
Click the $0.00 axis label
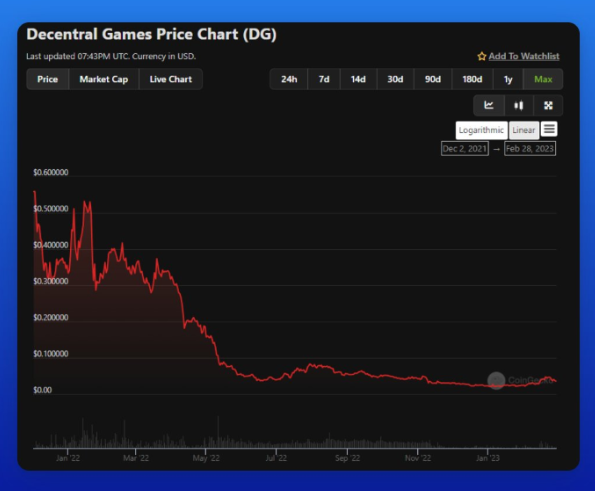click(42, 390)
